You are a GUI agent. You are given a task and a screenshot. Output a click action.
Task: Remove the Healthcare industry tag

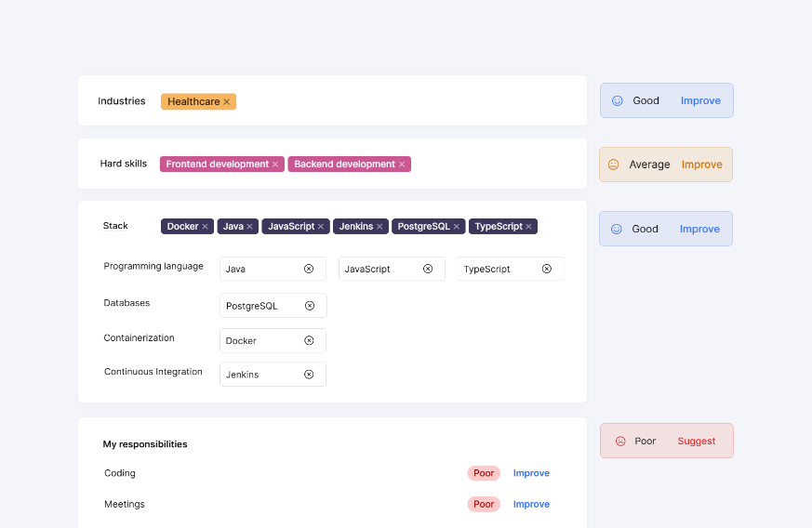click(x=226, y=102)
